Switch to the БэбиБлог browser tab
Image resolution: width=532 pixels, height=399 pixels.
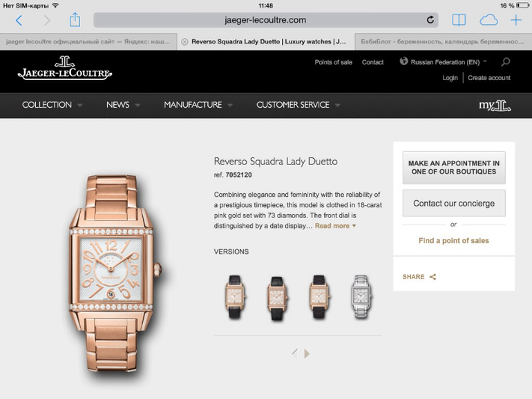tap(443, 41)
